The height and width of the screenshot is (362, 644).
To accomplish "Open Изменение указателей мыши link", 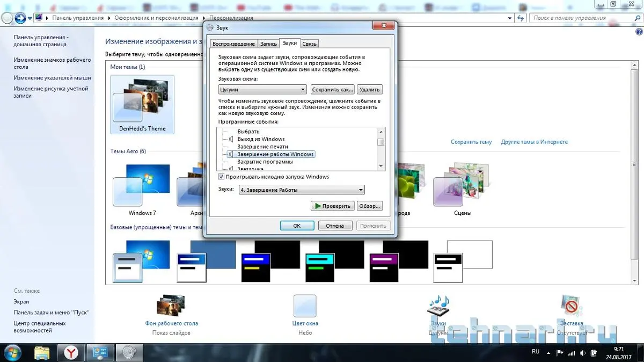I will [x=53, y=78].
